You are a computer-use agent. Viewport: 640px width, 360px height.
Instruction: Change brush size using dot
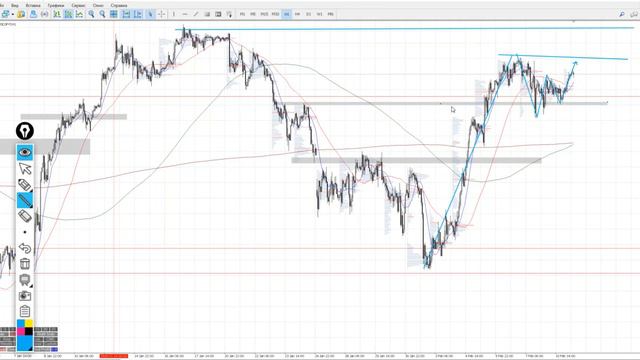point(25,232)
